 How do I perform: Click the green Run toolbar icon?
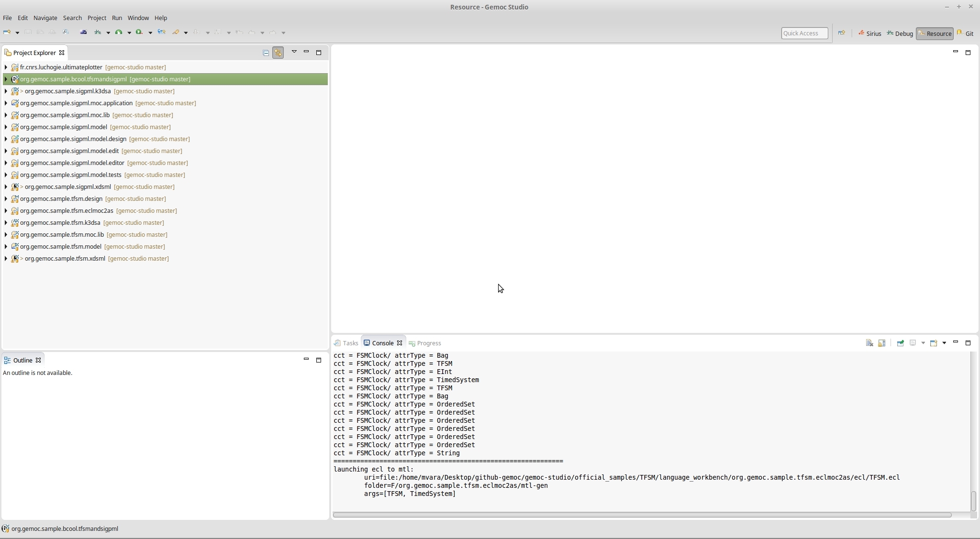point(119,33)
